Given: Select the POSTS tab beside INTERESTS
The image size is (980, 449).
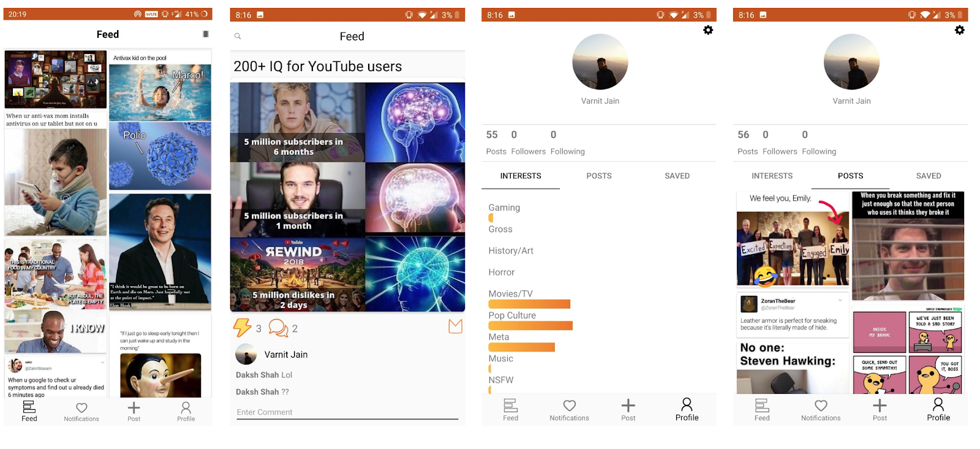Looking at the screenshot, I should click(x=599, y=176).
